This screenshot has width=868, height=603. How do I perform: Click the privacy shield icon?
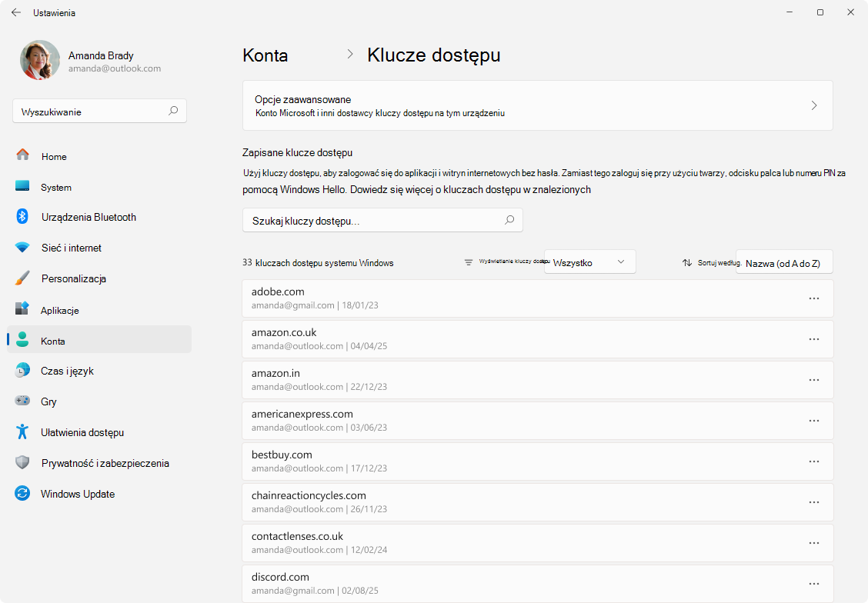[22, 462]
